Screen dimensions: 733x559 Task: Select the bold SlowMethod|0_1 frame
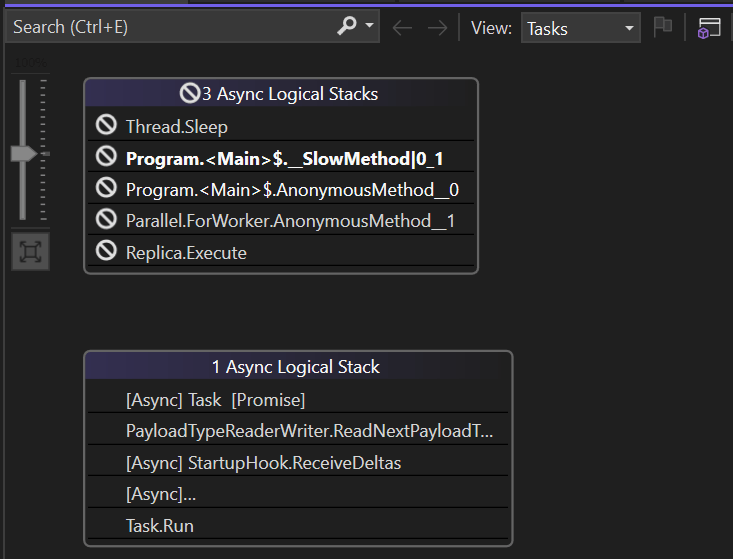pos(284,158)
